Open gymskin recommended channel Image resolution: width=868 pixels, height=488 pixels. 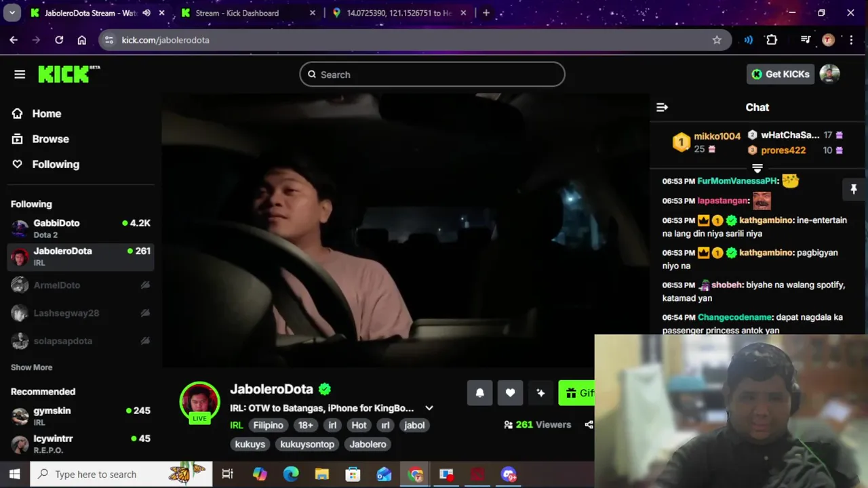81,416
